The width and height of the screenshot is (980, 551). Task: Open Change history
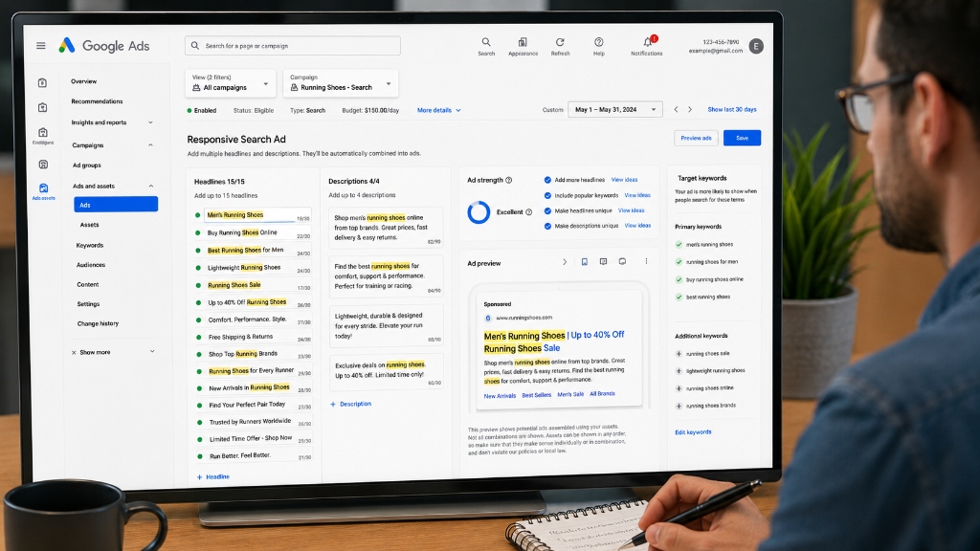99,323
